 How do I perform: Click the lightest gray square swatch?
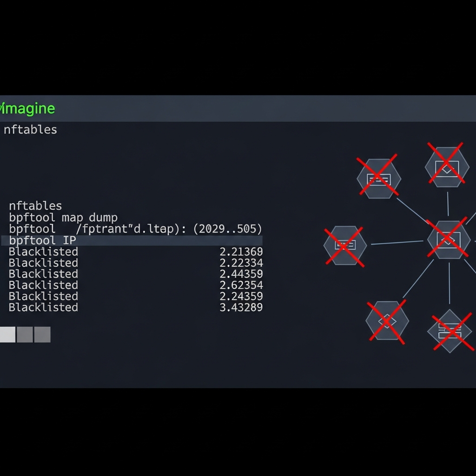coord(7,335)
